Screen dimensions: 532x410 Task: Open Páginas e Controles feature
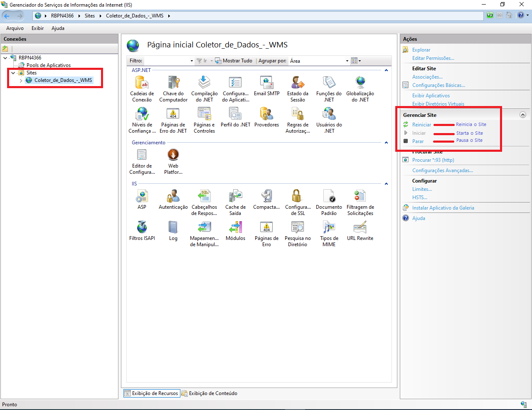[204, 120]
